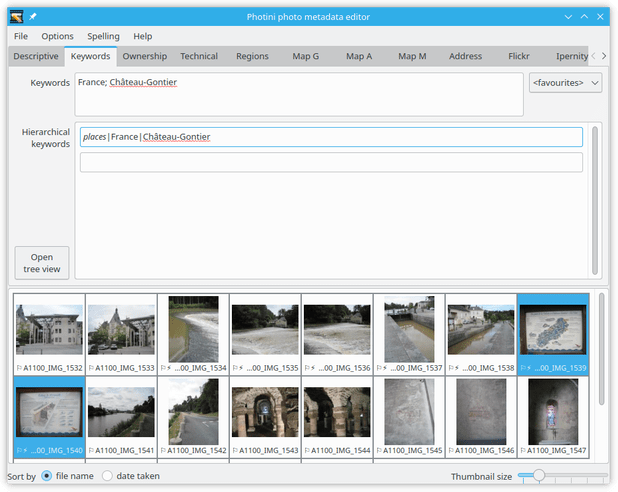Viewport: 618px width, 492px height.
Task: Switch to the Technical tab
Action: (x=199, y=56)
